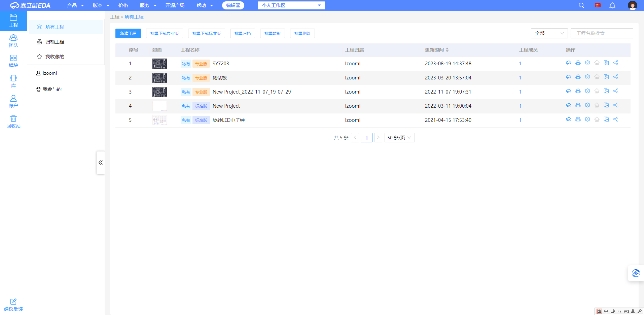Collapse the left panel with double-chevron

100,163
